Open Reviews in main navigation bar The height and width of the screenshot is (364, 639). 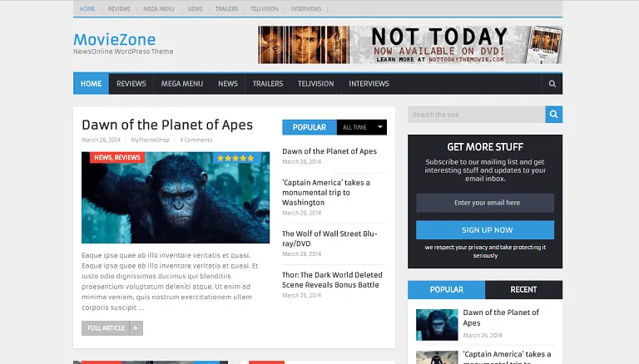[x=131, y=84]
